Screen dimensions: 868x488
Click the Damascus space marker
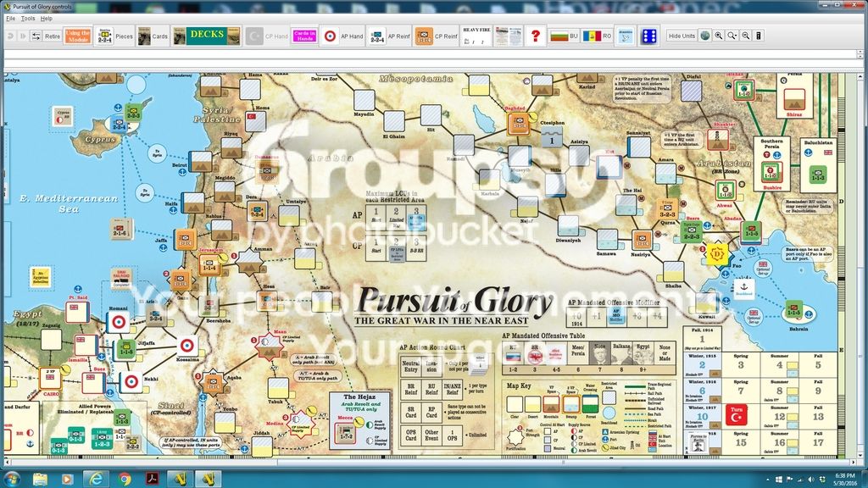[x=266, y=171]
